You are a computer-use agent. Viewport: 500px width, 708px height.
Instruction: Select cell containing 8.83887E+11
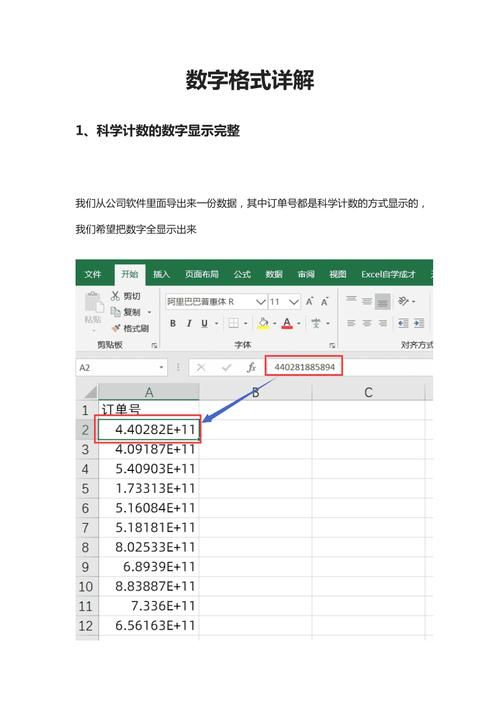(x=149, y=586)
